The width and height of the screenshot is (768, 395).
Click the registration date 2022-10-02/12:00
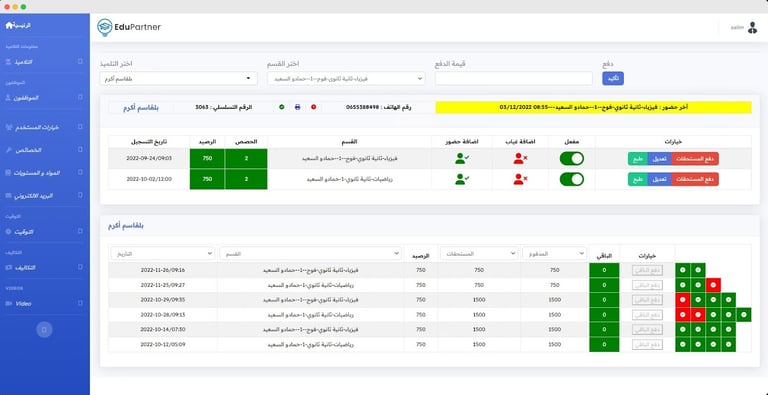click(x=149, y=179)
